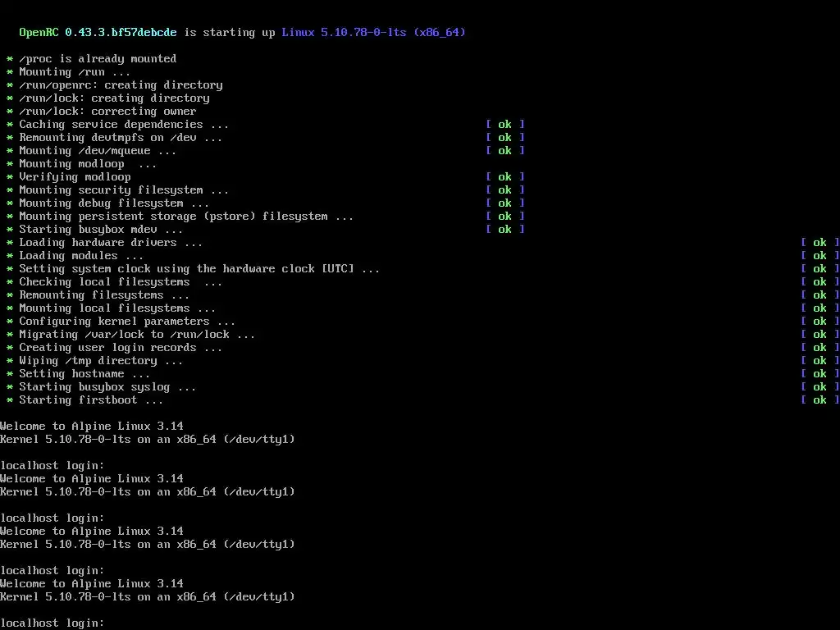Click ok status for Starting firstboot

click(x=820, y=400)
